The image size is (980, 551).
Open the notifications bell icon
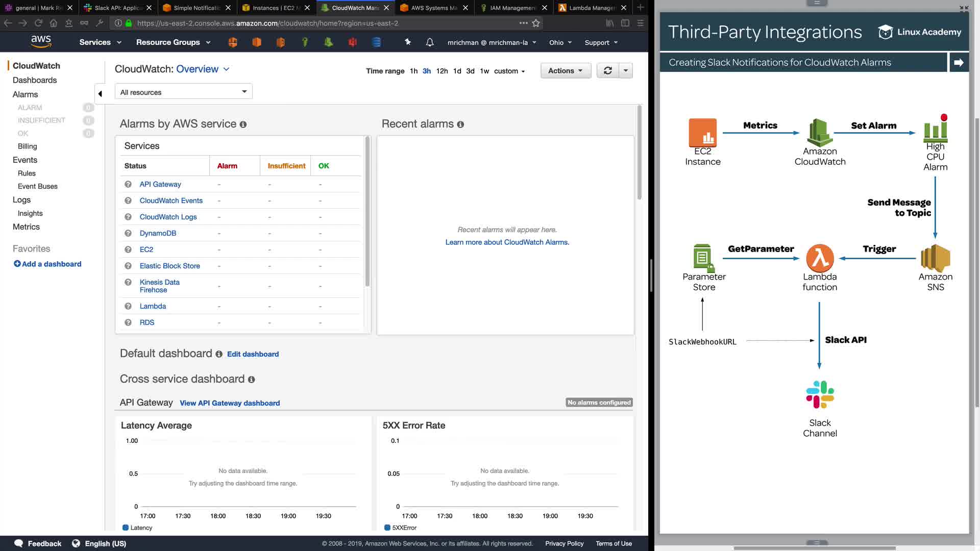tap(430, 42)
